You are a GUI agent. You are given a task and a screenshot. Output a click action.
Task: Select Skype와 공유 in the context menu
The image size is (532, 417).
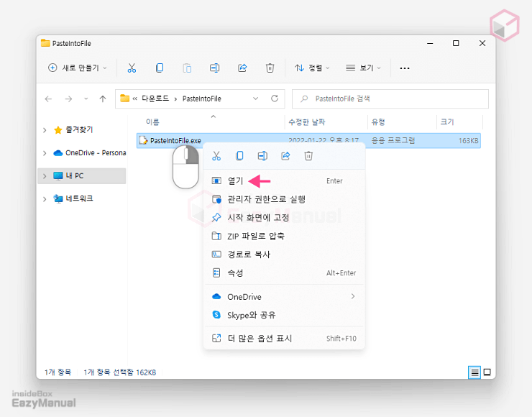pos(284,315)
